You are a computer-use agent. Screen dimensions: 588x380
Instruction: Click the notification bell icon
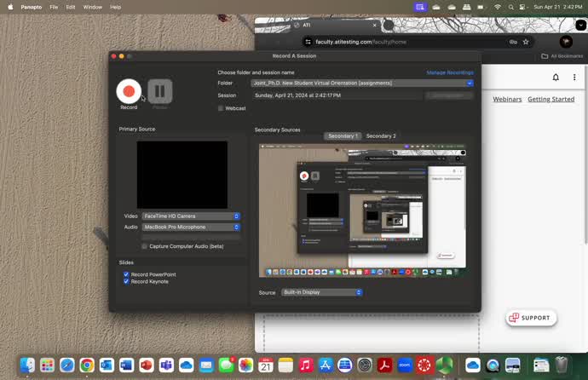(556, 78)
